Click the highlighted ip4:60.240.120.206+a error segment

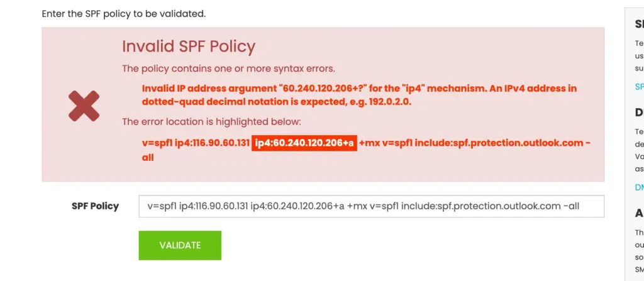point(305,143)
